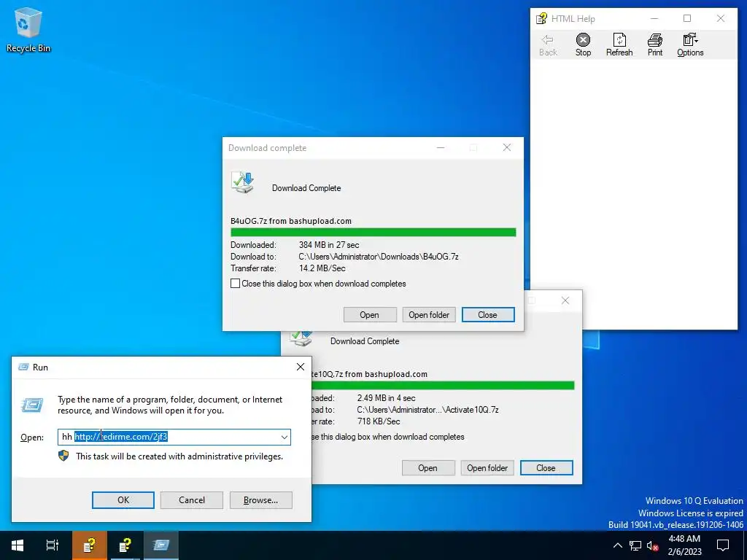Open folder for the B4uOG.7z download
The width and height of the screenshot is (747, 560).
(x=429, y=315)
